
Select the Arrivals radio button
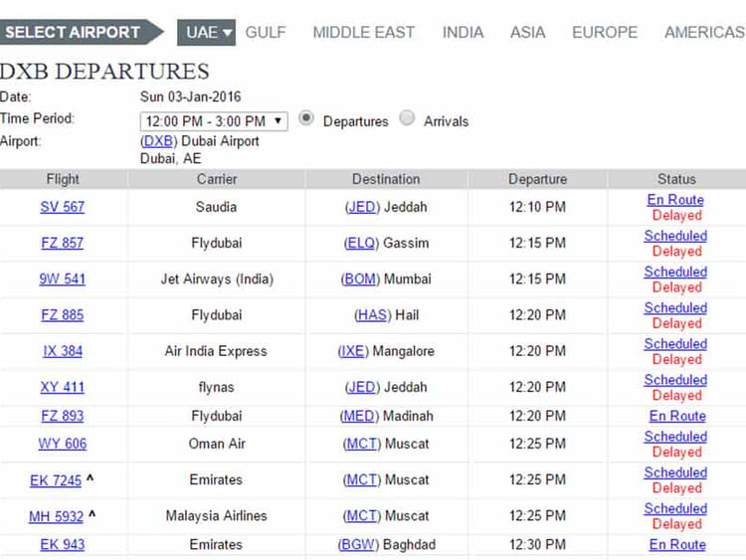tap(407, 118)
